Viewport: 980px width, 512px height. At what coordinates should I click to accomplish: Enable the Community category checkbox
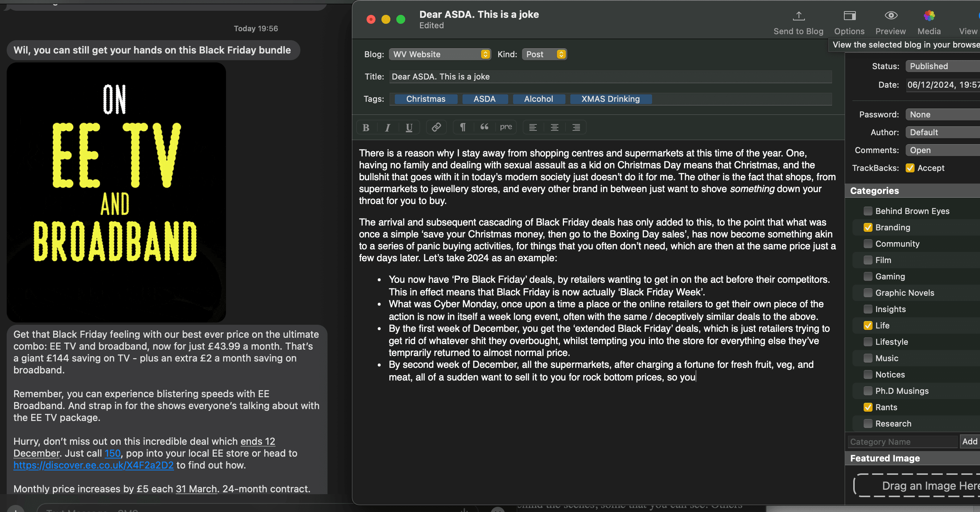pyautogui.click(x=868, y=244)
